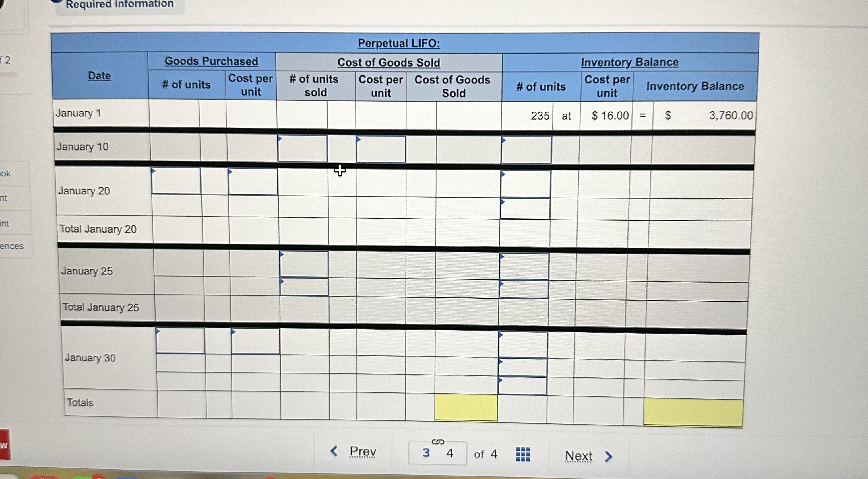Click yellow Totals cost of goods sold cell

(466, 407)
